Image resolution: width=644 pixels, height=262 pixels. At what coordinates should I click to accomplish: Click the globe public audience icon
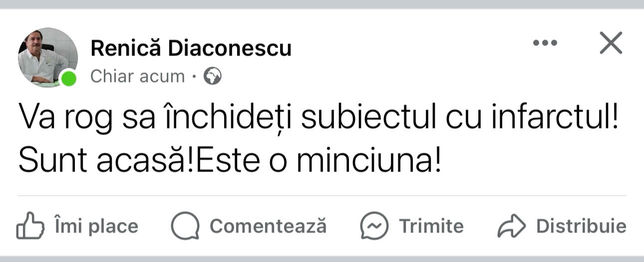pos(213,76)
